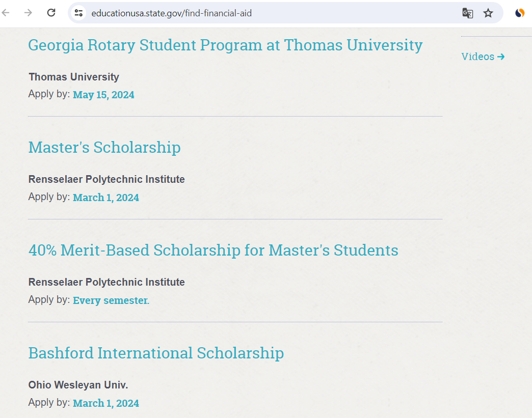Reload the current page
The height and width of the screenshot is (418, 532).
click(x=51, y=13)
